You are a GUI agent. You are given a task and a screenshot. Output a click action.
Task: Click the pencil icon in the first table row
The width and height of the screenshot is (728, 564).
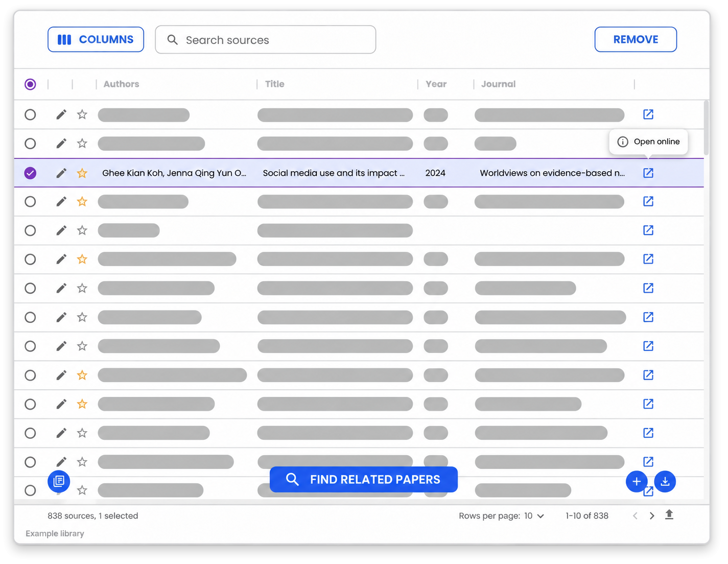[x=61, y=114]
